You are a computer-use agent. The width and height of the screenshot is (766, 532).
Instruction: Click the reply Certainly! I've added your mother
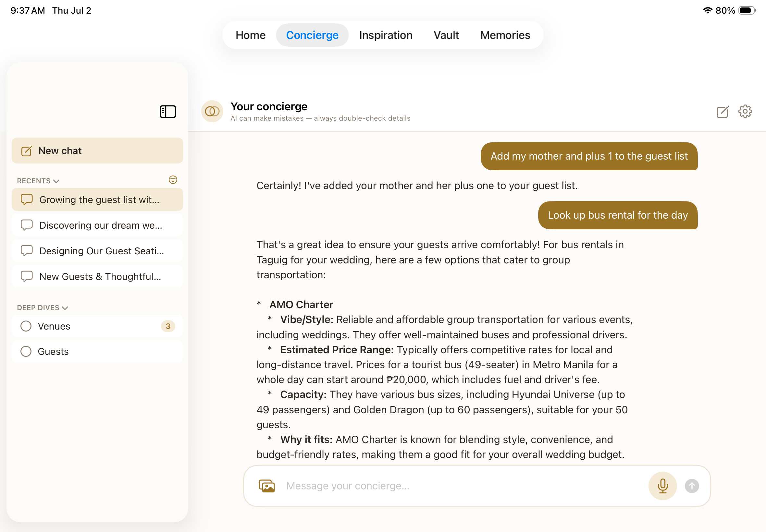pyautogui.click(x=417, y=185)
